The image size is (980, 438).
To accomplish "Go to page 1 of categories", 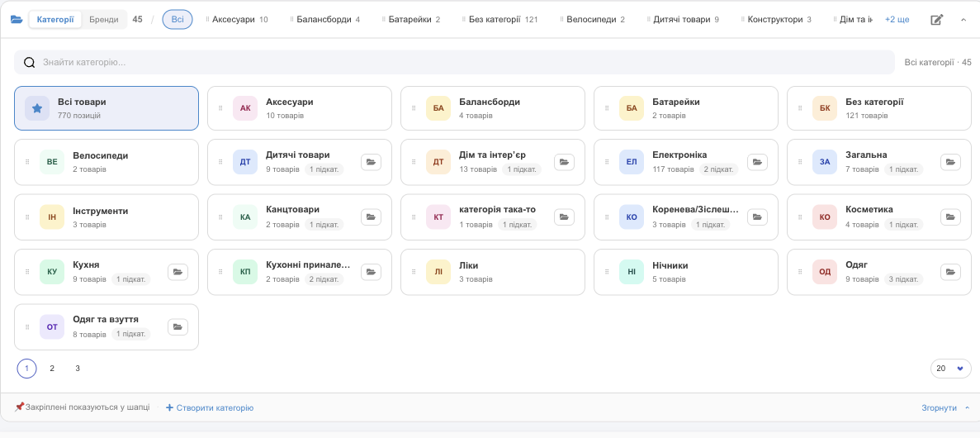I will tap(27, 369).
